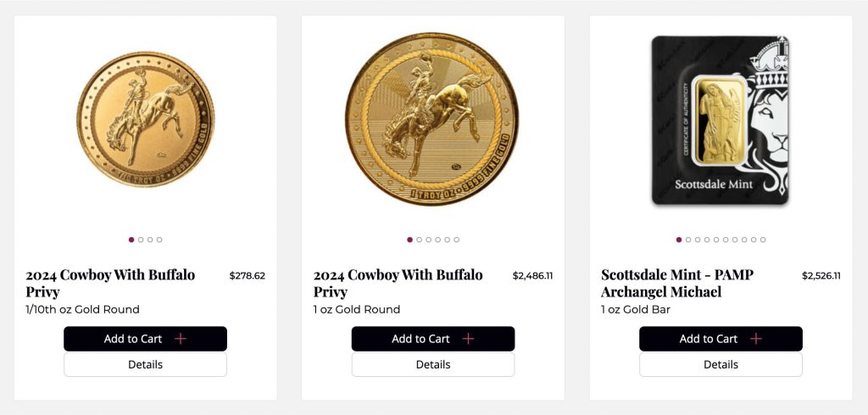Screen dimensions: 868x415
Task: Open the Scottsdale Mint gold bar image
Action: 721,120
